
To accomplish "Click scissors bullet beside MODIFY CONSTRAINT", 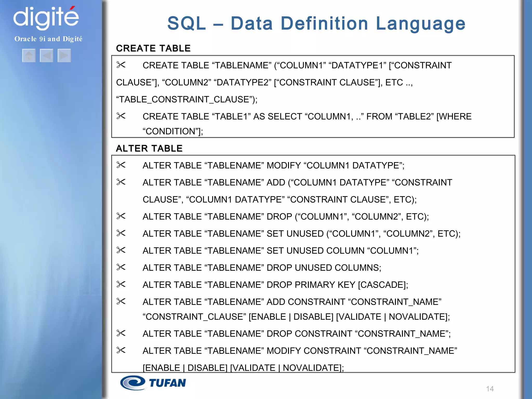I will pyautogui.click(x=121, y=350).
